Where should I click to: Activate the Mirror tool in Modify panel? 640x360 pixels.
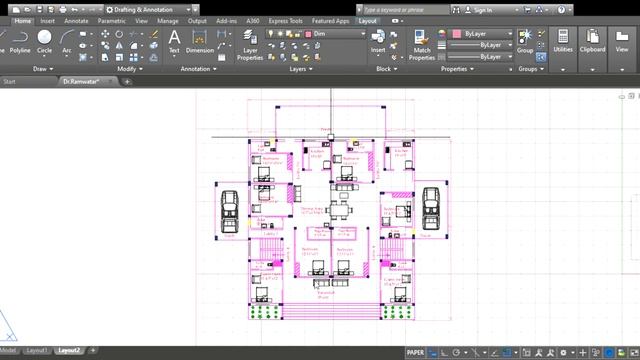coord(119,46)
